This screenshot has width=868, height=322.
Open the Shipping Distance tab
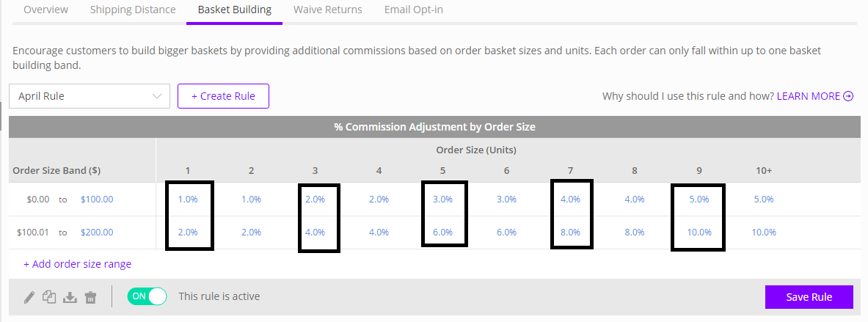133,10
